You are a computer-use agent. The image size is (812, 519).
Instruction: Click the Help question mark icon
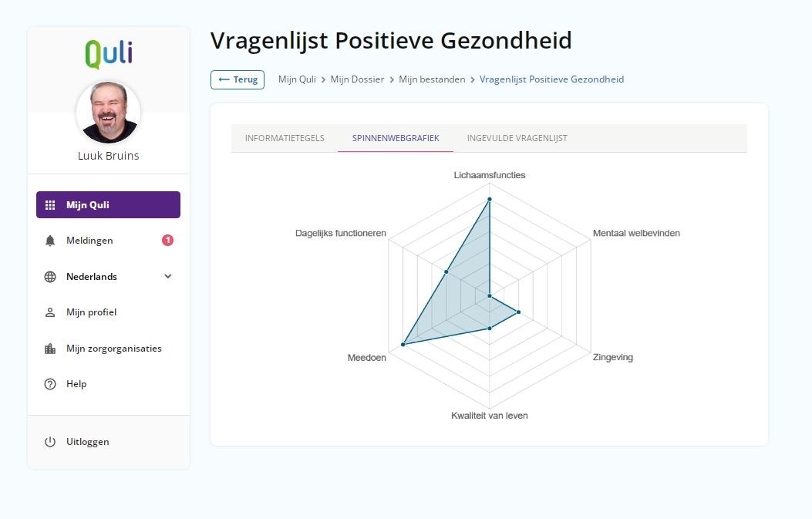point(50,384)
